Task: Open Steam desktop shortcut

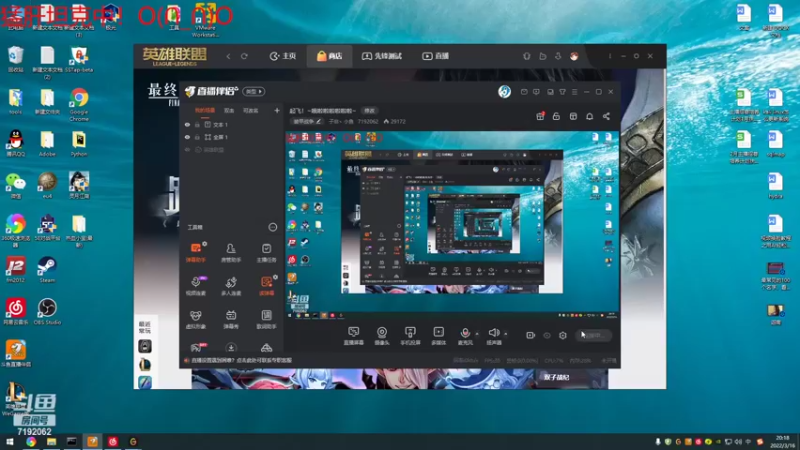Action: pos(47,269)
